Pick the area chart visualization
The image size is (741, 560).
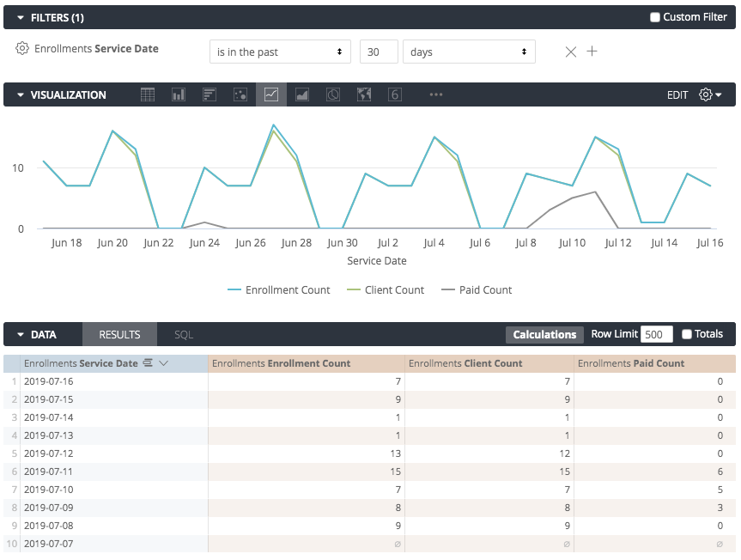[x=302, y=95]
